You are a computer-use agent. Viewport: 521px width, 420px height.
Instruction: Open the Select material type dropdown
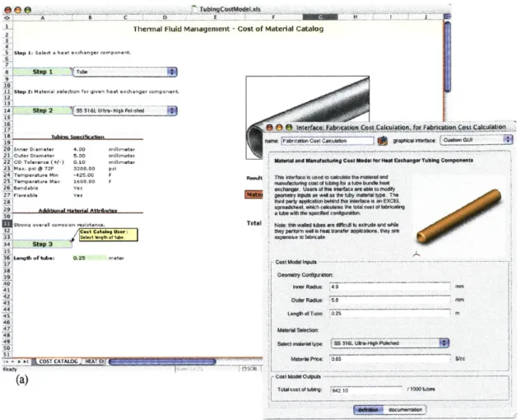pyautogui.click(x=390, y=343)
